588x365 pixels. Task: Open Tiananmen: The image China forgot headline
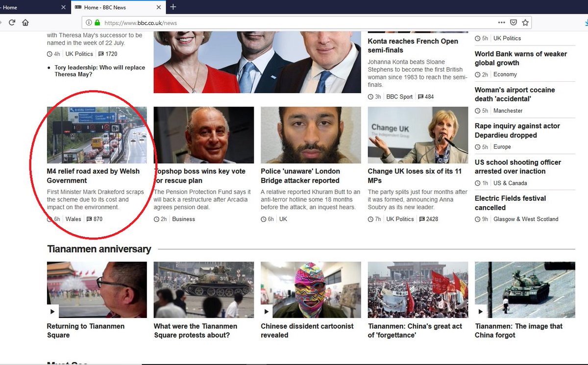coord(519,331)
